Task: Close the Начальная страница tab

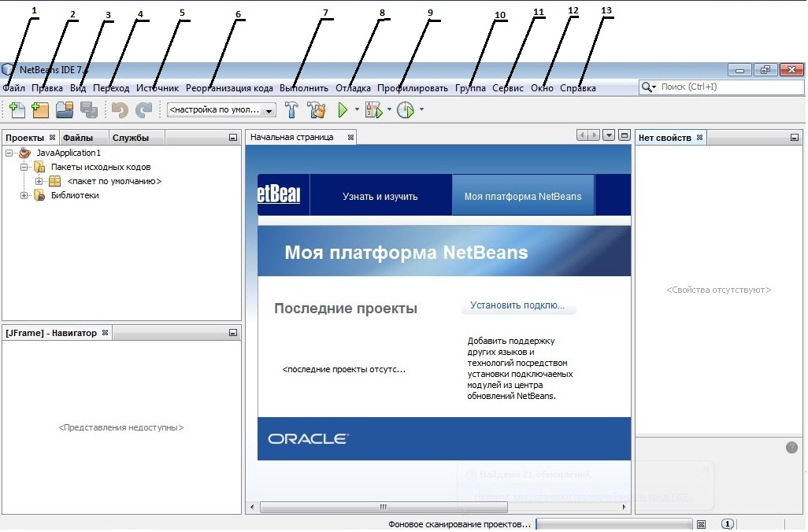Action: (x=351, y=138)
